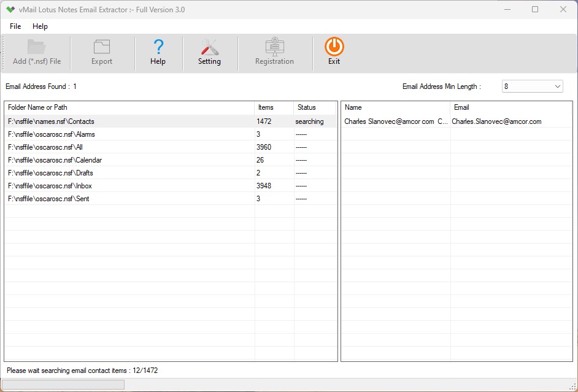Select the names.nsf\Contacts folder row
Screen dimensions: 578x392
(171, 121)
